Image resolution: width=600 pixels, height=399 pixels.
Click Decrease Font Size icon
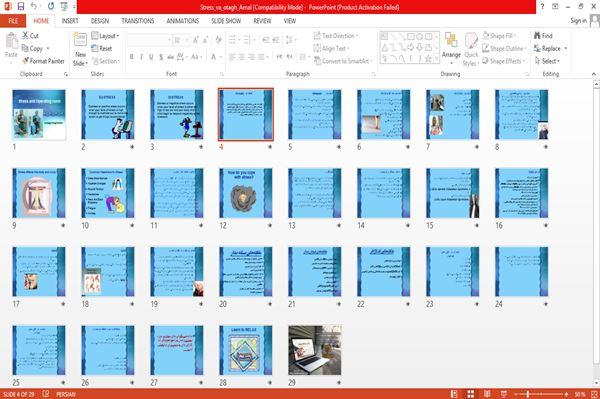[x=205, y=40]
